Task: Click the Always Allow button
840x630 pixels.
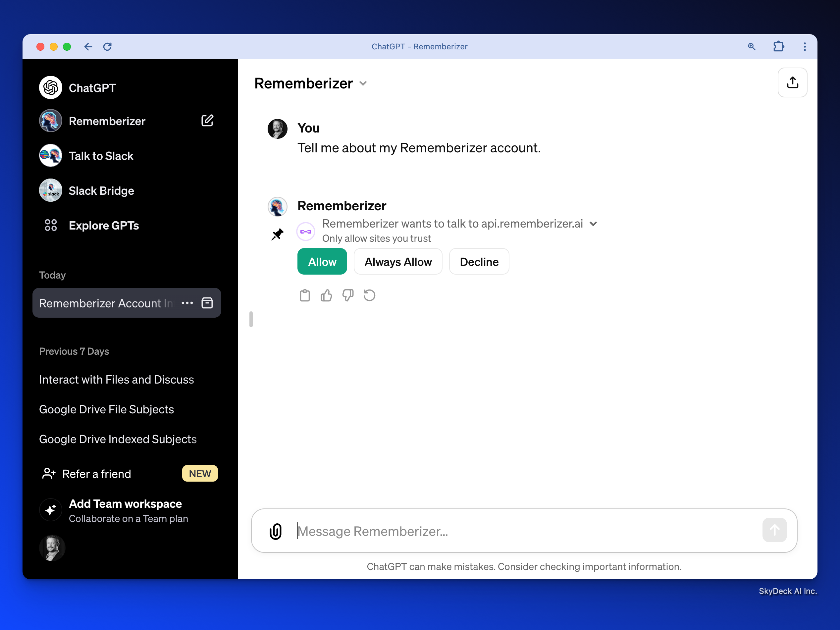Action: [x=397, y=262]
